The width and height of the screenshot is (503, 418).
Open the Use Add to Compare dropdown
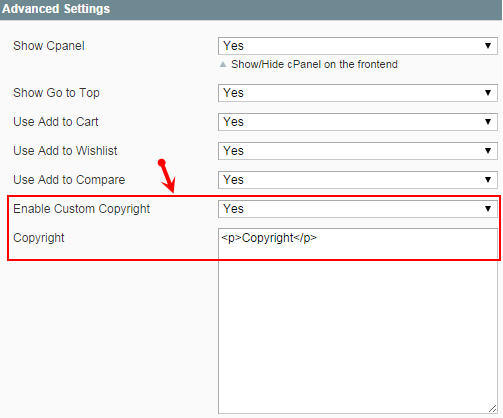(x=358, y=180)
